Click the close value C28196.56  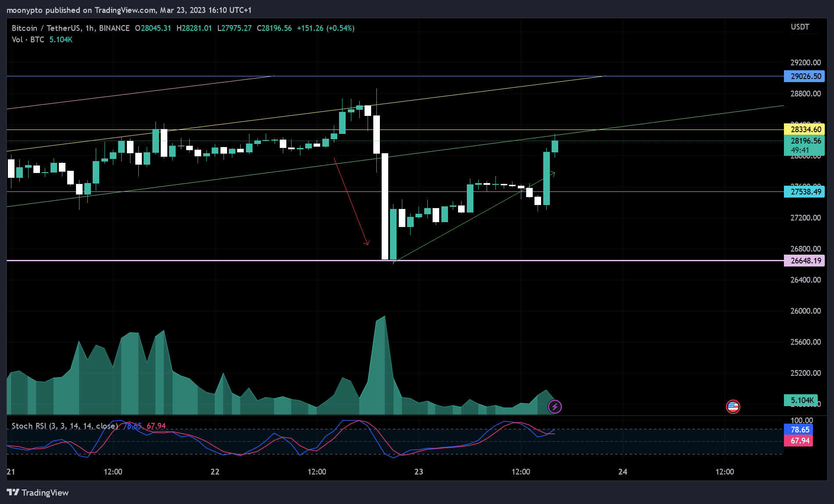(274, 28)
